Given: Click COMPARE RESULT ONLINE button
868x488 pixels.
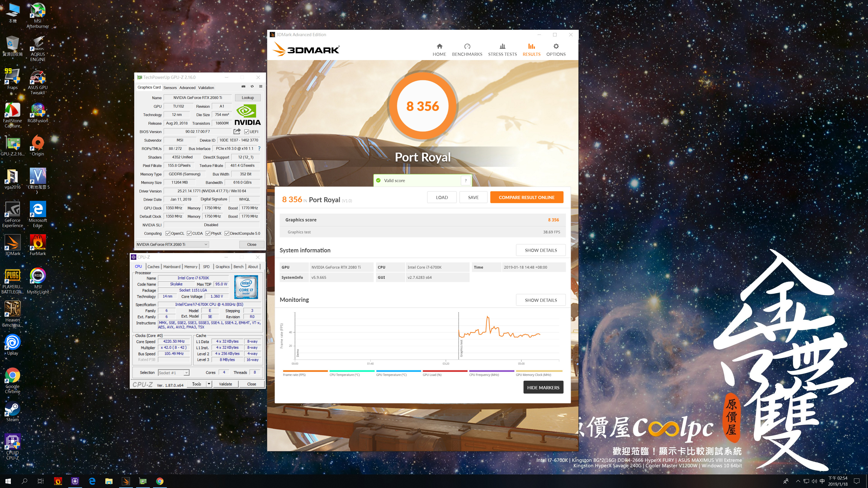Looking at the screenshot, I should point(526,197).
